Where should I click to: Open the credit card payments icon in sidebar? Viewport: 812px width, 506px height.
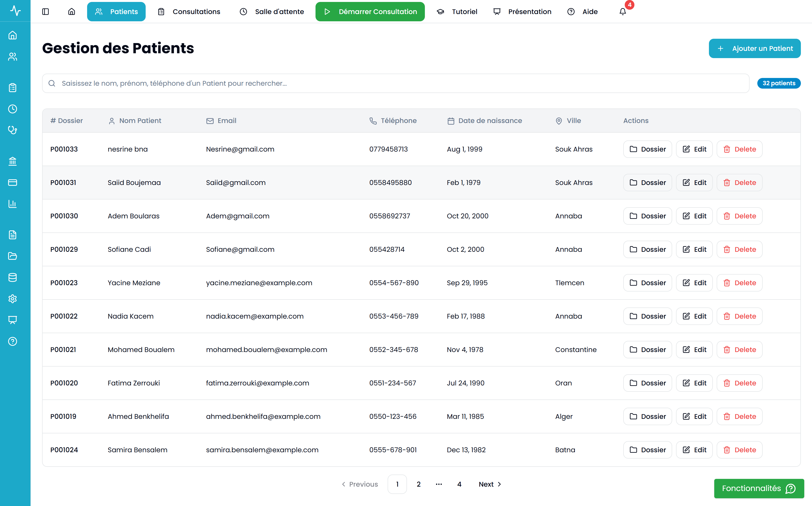pos(12,182)
